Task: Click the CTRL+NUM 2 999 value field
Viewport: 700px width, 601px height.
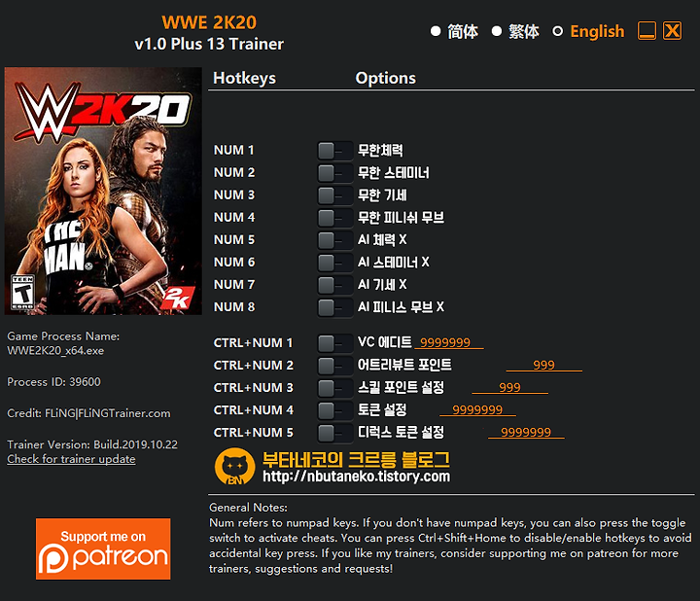Action: [543, 365]
